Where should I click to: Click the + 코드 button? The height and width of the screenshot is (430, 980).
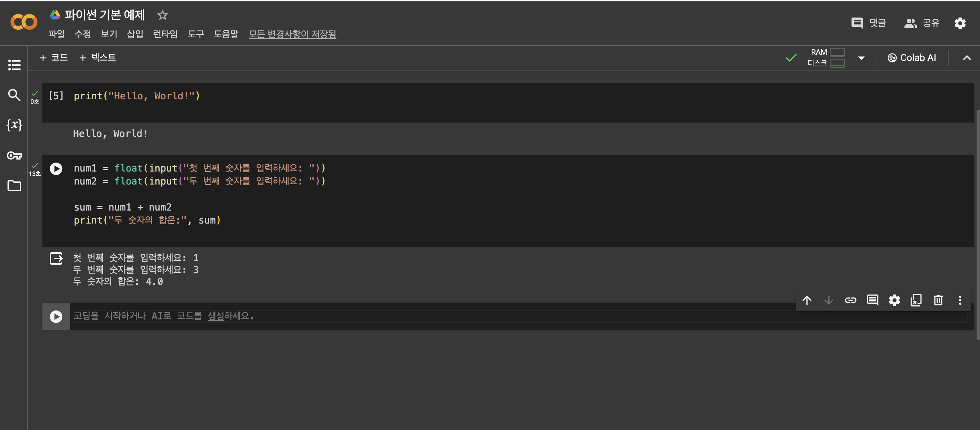(x=54, y=58)
